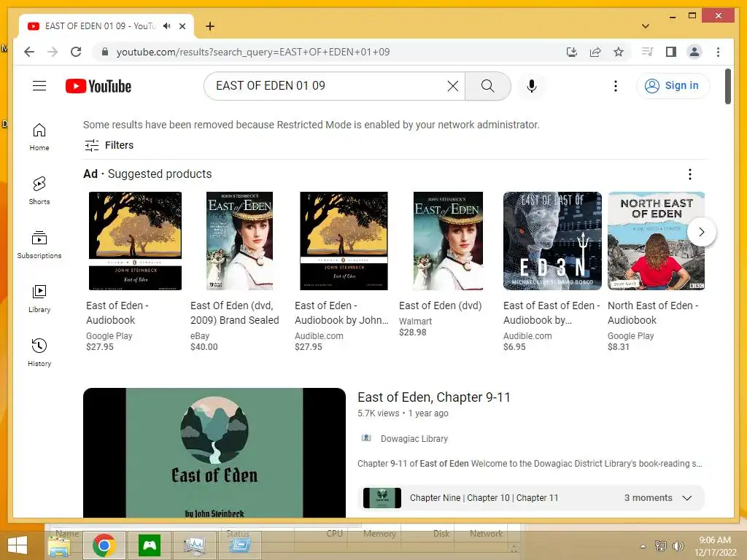Clear the search query with the X

click(452, 86)
